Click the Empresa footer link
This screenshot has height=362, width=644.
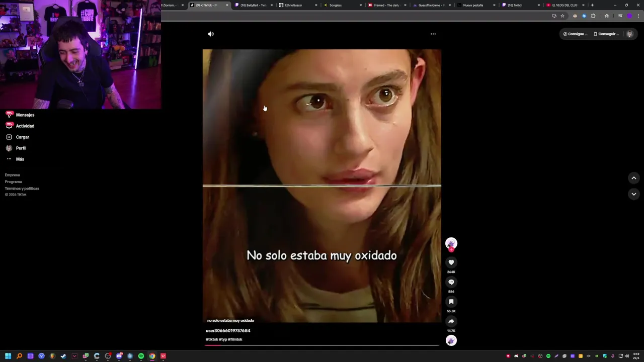(x=13, y=175)
